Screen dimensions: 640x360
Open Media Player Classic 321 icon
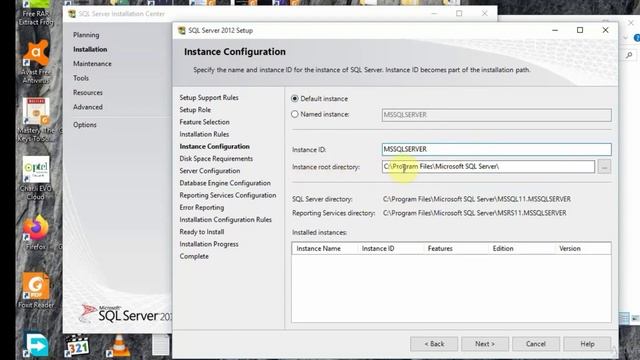pos(77,345)
